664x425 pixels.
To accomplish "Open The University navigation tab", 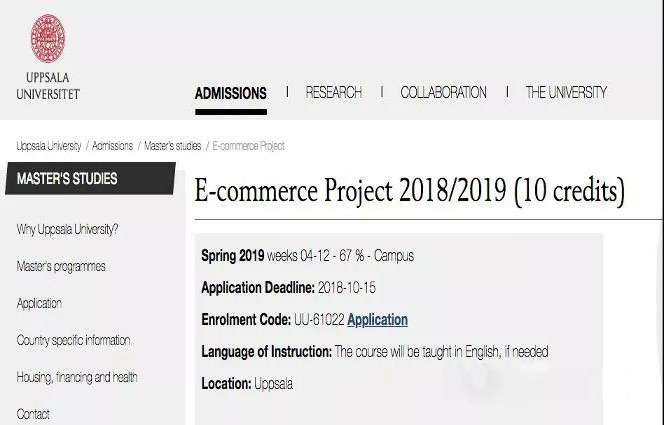I will [566, 92].
